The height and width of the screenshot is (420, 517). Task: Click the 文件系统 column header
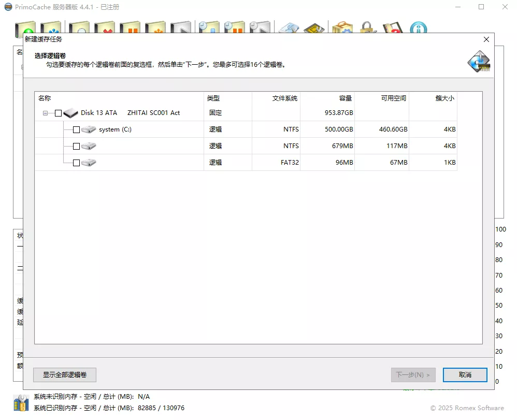click(285, 98)
